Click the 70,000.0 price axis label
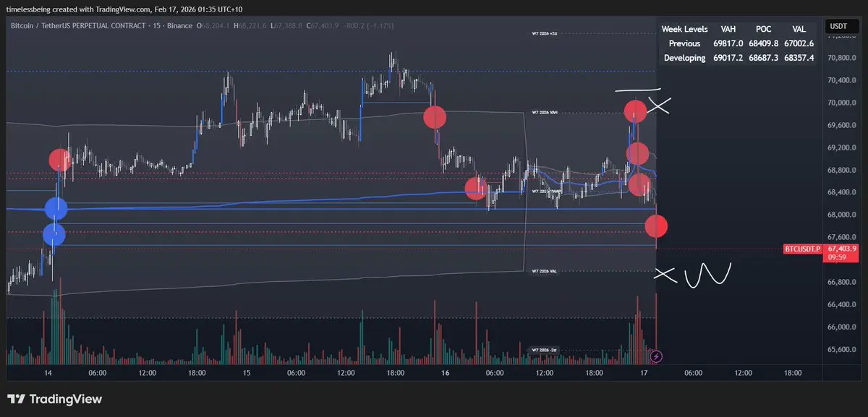Screen dimensions: 868x417 pos(842,103)
